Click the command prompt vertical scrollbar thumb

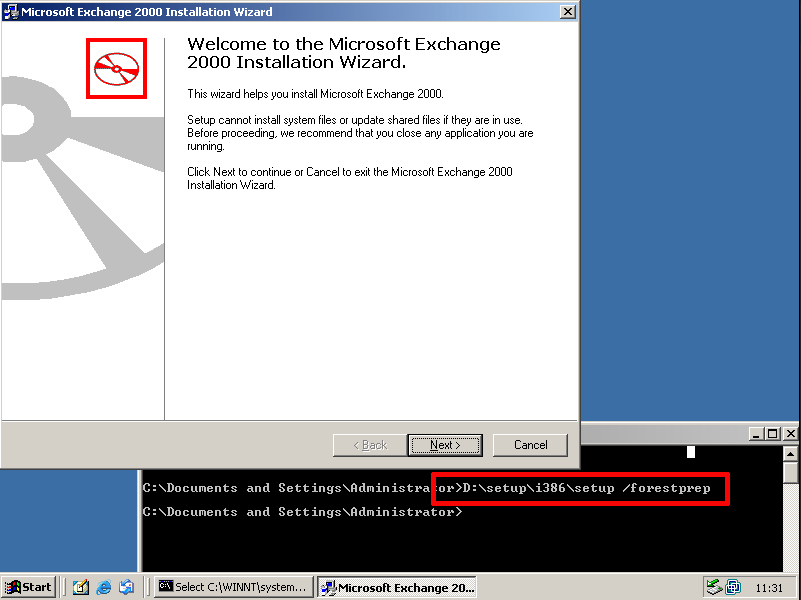click(x=790, y=472)
